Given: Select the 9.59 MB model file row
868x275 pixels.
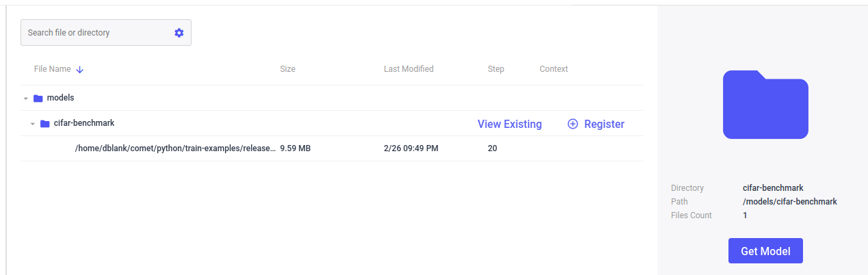Looking at the screenshot, I should pos(175,148).
